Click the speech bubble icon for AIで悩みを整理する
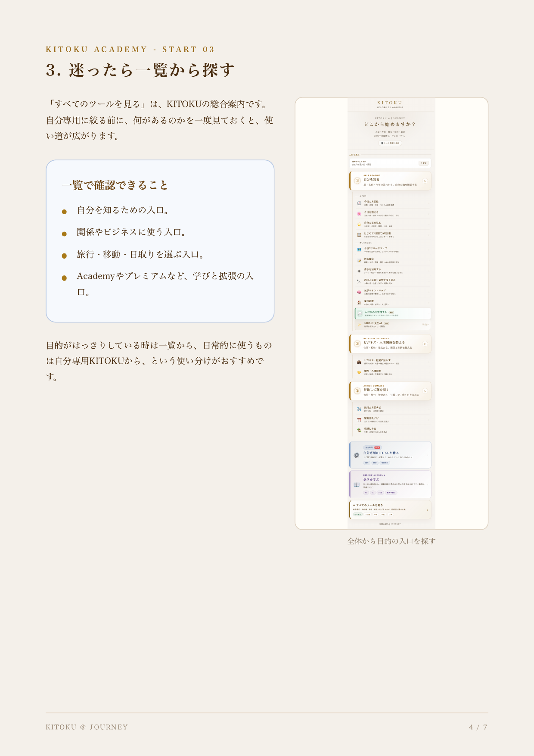This screenshot has height=756, width=534. (360, 313)
